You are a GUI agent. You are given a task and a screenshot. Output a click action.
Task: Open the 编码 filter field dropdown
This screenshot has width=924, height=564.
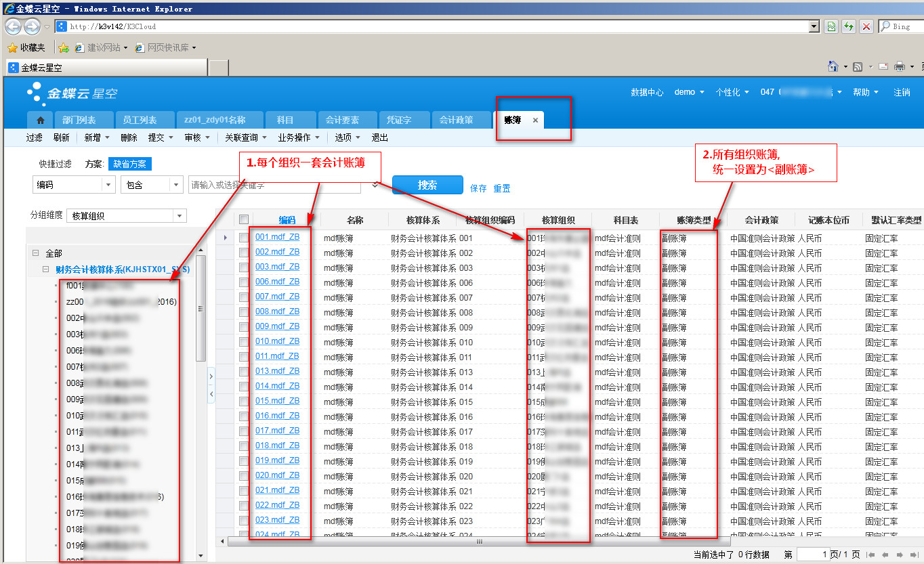point(108,185)
